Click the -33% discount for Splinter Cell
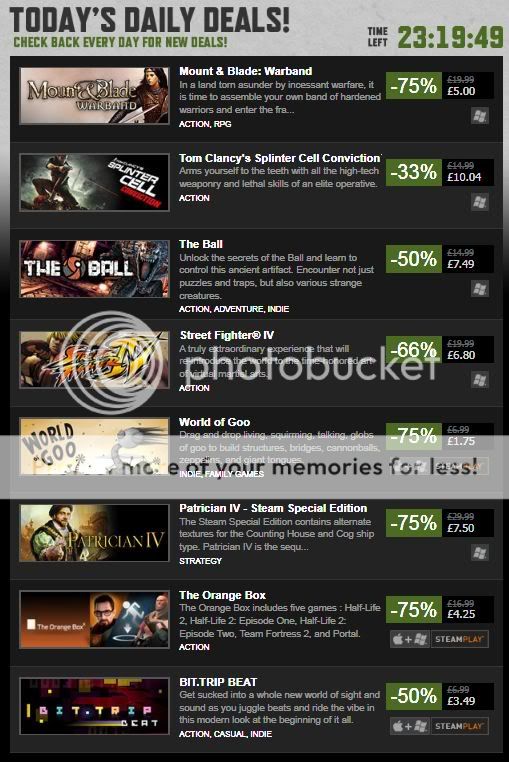The image size is (509, 762). pyautogui.click(x=414, y=172)
